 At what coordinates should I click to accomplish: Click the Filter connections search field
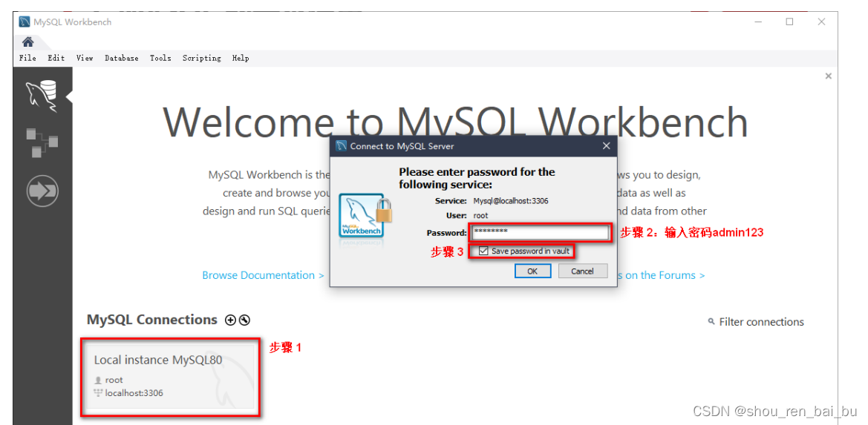(760, 322)
